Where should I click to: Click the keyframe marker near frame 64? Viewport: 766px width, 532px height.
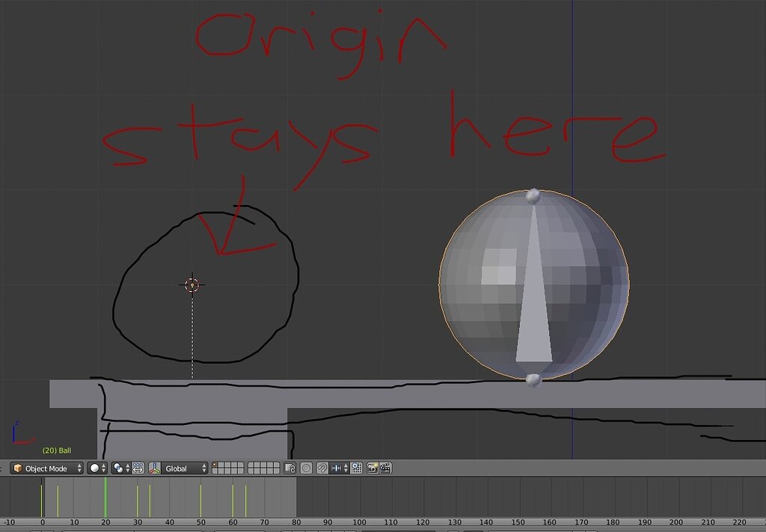click(245, 501)
